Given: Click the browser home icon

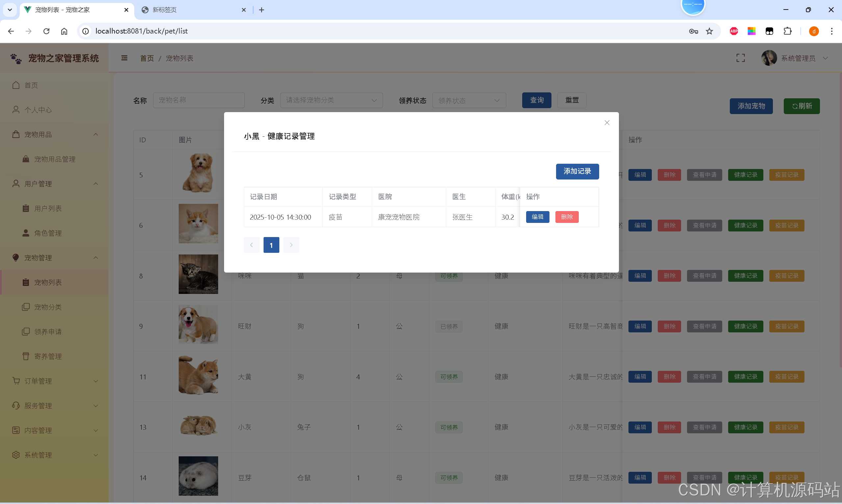Looking at the screenshot, I should [64, 31].
